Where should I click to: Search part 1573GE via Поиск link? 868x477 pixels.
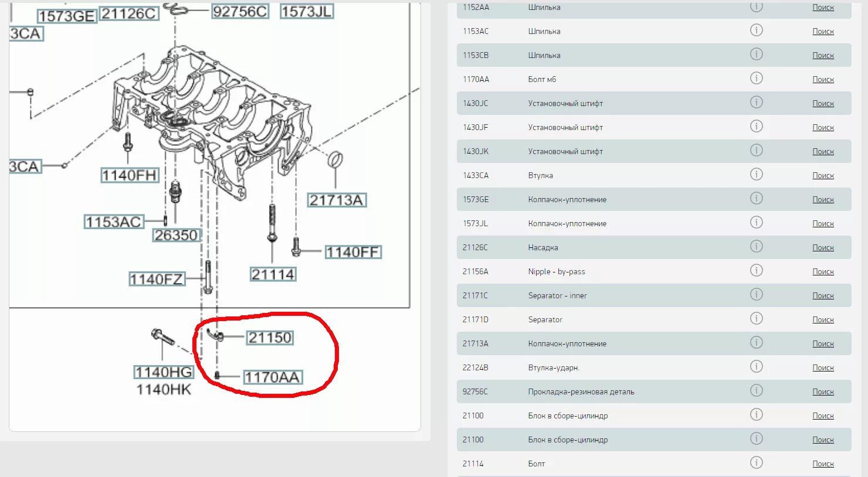(823, 200)
